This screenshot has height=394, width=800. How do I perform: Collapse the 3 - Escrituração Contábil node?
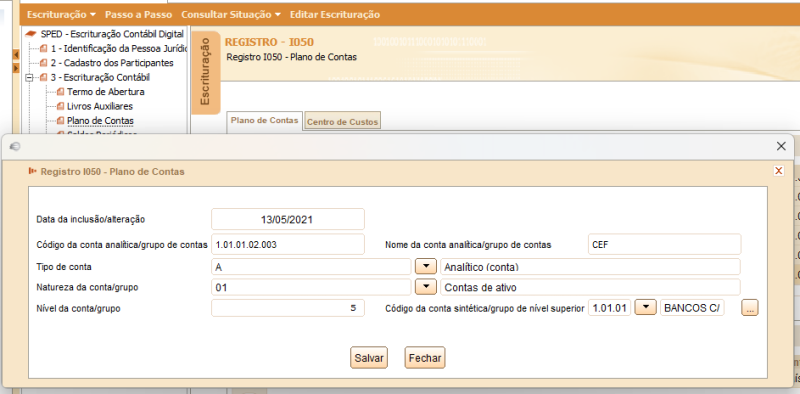point(29,78)
